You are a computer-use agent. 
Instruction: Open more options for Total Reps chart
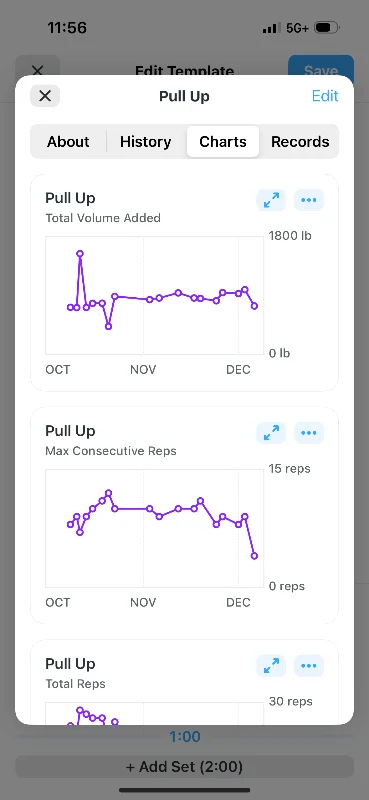[309, 665]
